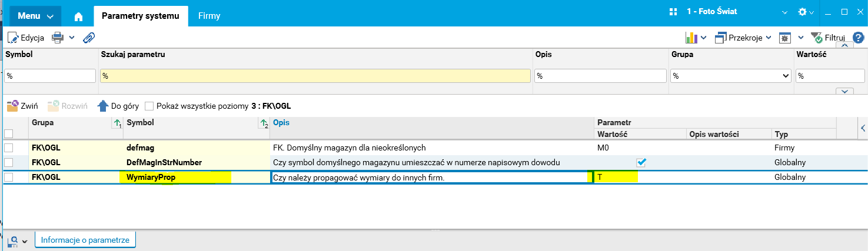
Task: Switch to the Firmy tab
Action: (x=209, y=16)
